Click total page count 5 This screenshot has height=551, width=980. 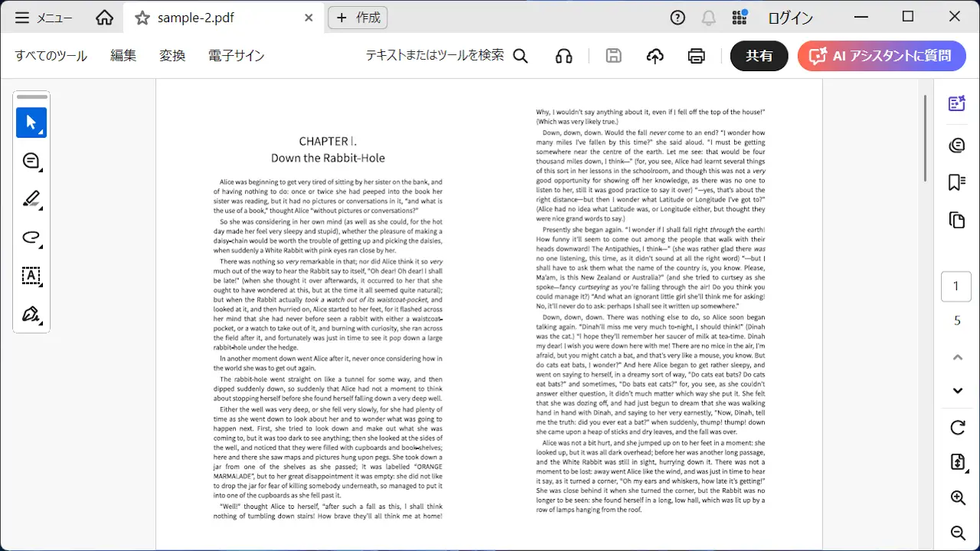956,320
